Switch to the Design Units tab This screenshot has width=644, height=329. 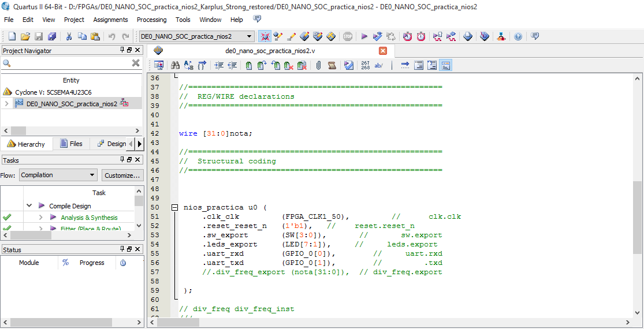111,144
